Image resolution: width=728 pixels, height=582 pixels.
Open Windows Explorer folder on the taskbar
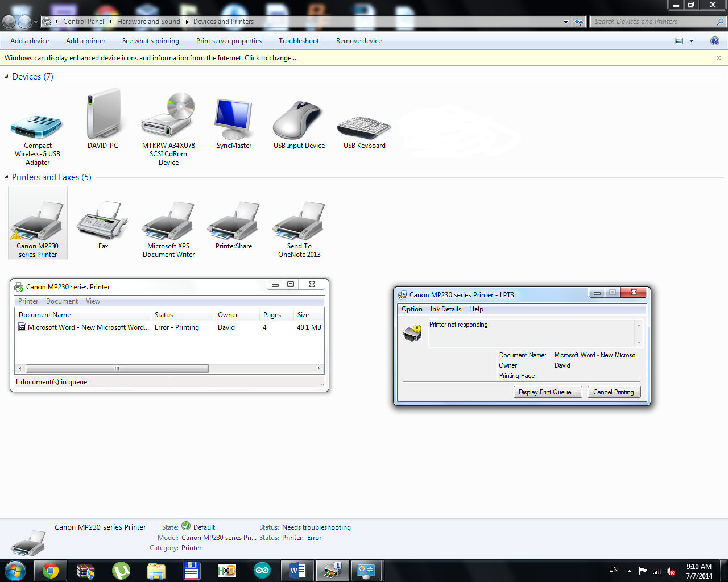pos(156,571)
